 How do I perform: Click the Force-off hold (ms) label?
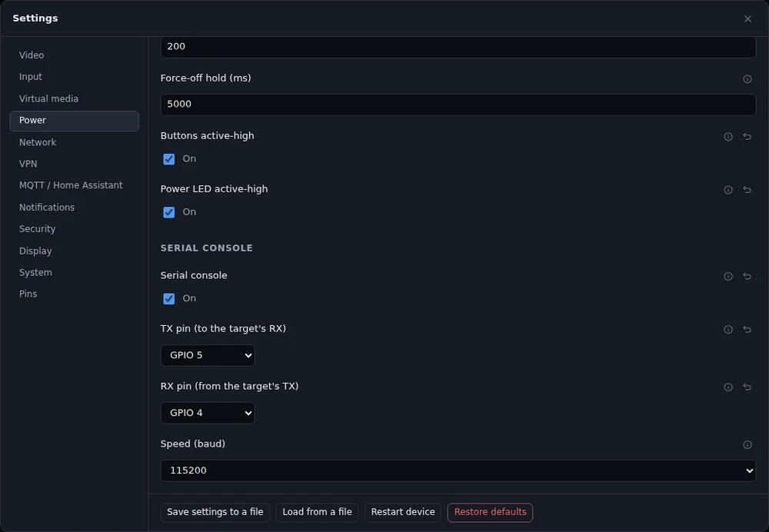tap(205, 78)
